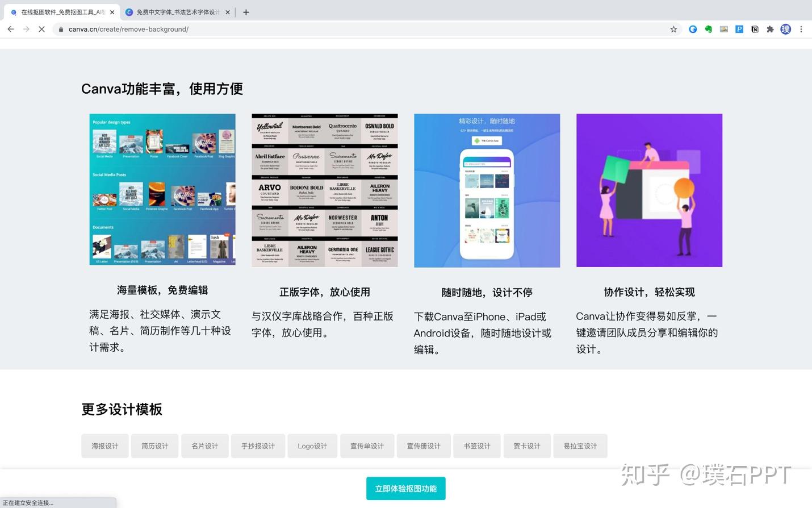Open a new browser tab
812x508 pixels.
pos(246,12)
